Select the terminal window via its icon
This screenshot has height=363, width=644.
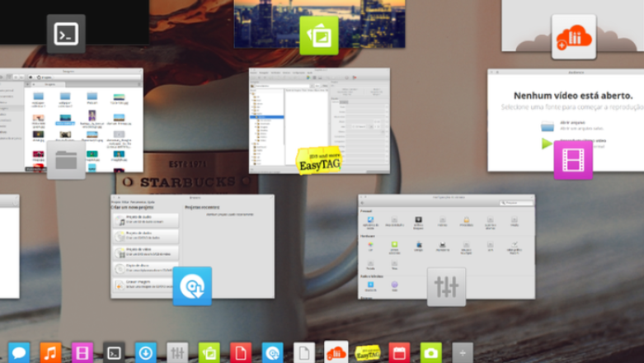[66, 34]
